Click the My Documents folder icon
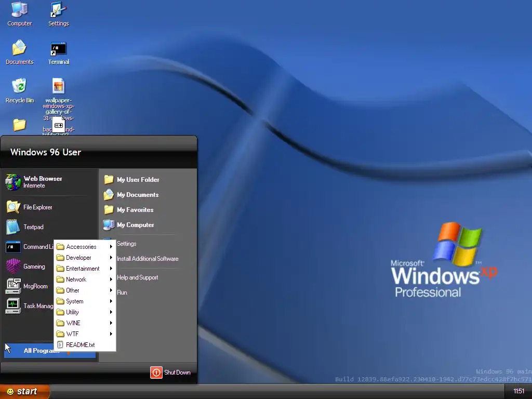 coord(109,194)
